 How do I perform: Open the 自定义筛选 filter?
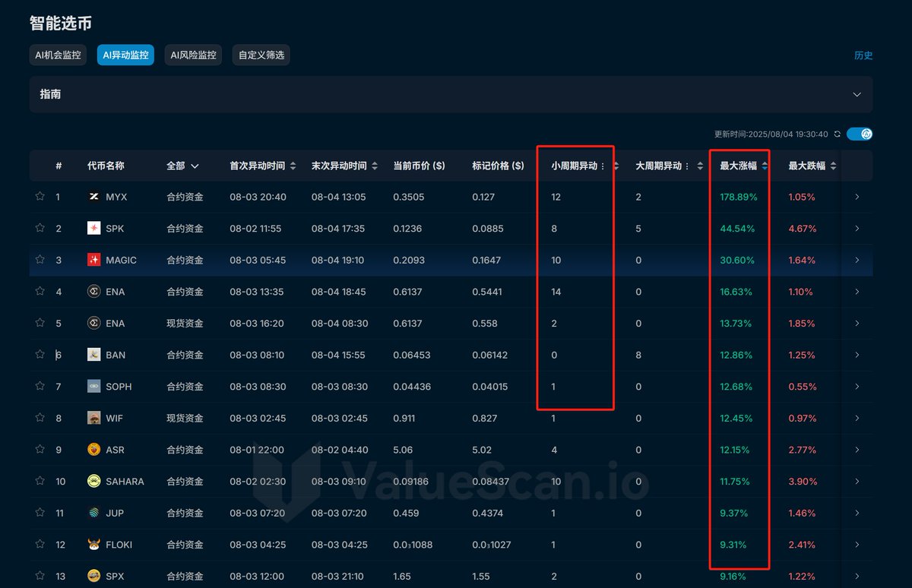point(261,55)
